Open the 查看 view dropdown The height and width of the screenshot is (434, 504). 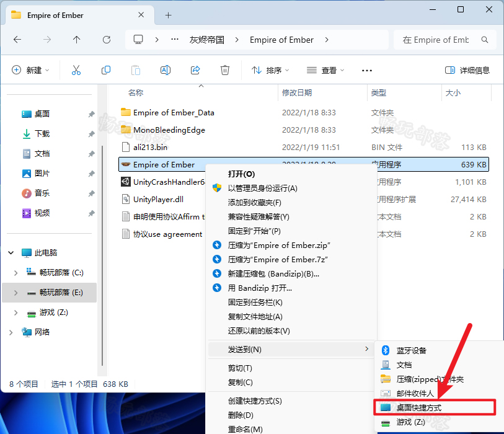point(325,70)
